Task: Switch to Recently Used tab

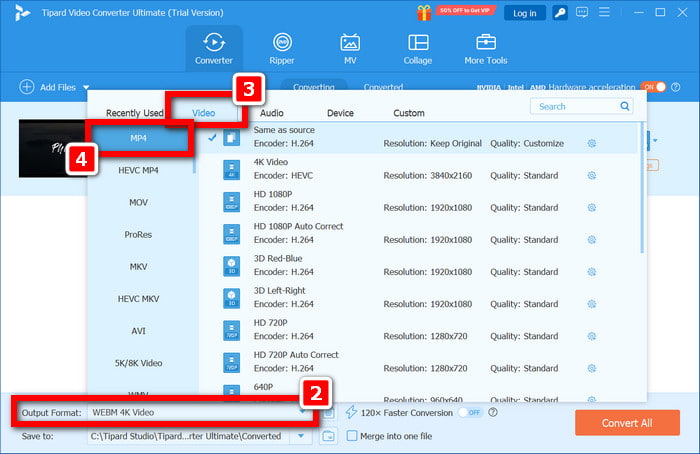Action: click(134, 113)
